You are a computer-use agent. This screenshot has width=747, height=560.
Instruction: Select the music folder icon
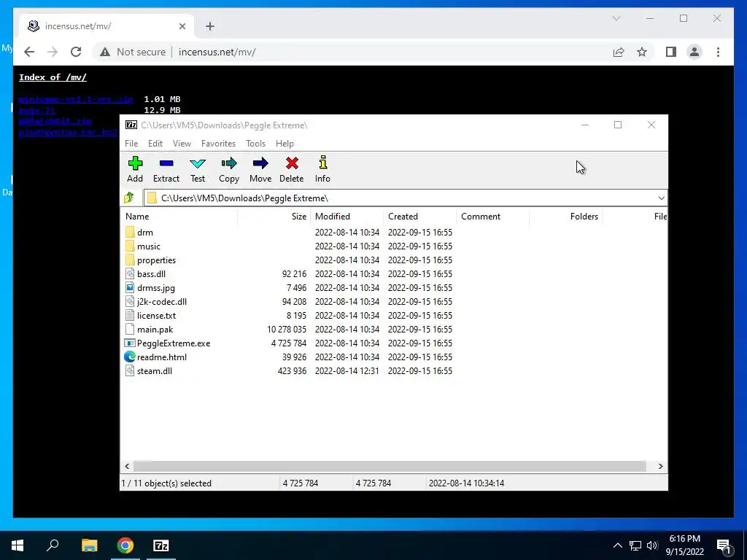130,246
